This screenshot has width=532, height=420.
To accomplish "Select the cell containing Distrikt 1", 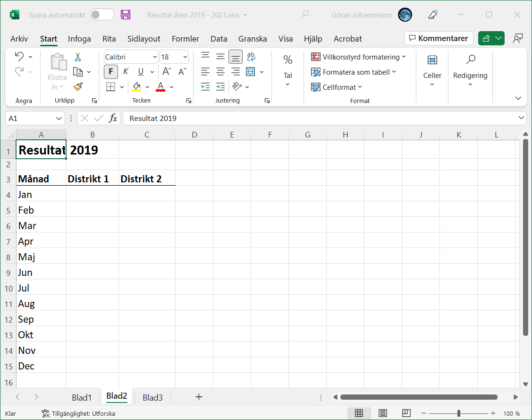I will click(92, 179).
